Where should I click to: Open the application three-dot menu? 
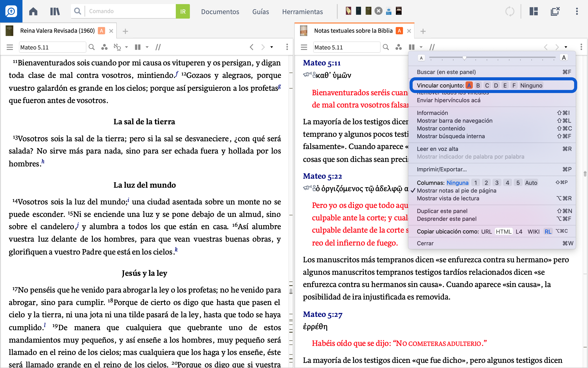click(577, 11)
